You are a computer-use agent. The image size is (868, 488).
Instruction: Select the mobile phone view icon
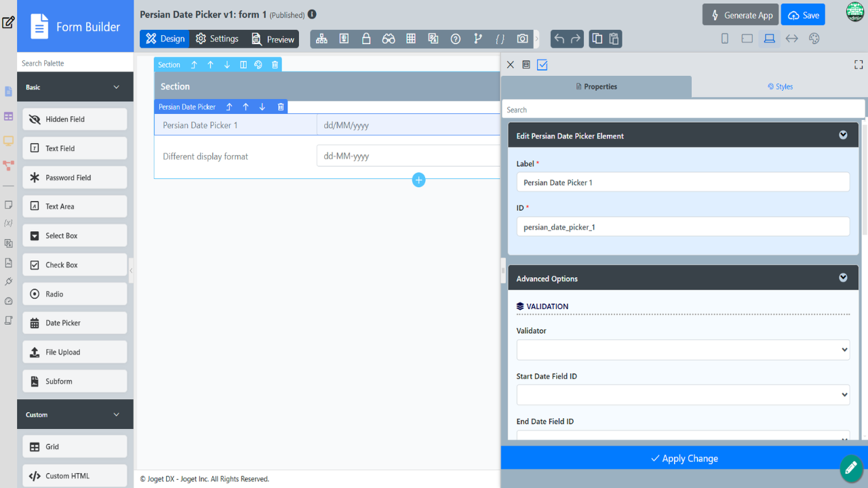click(724, 39)
